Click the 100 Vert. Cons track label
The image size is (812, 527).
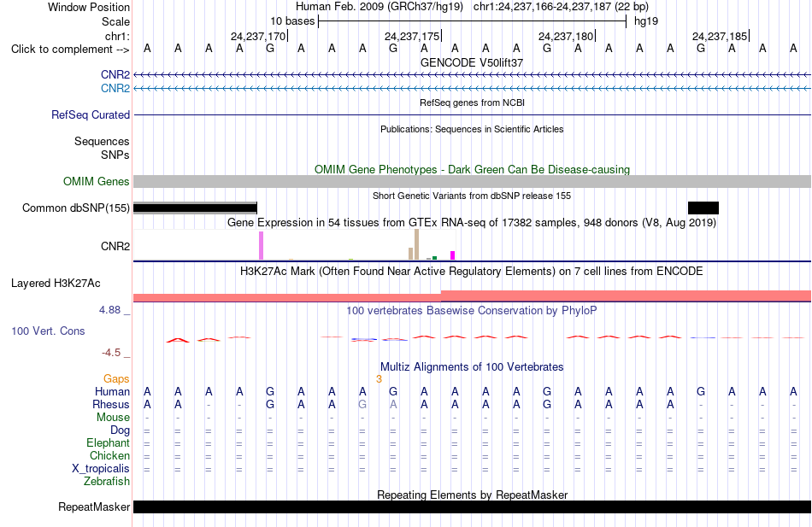(x=48, y=331)
